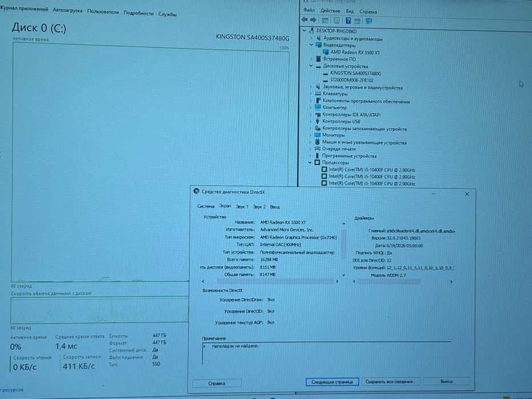Collapse the DESKTOP-RHGD8KO root node

[304, 31]
